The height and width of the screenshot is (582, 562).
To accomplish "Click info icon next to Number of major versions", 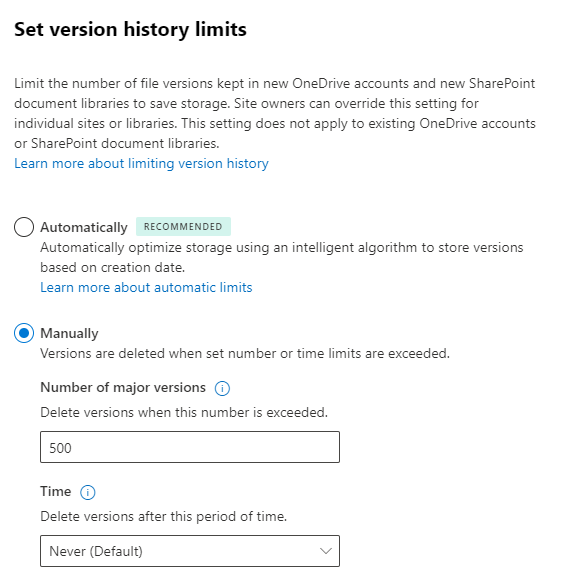I will pyautogui.click(x=222, y=388).
